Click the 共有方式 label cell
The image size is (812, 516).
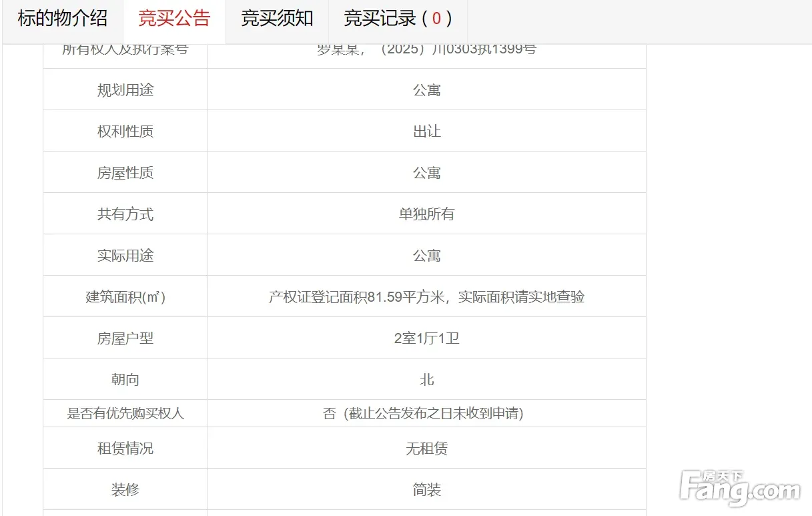coord(125,214)
